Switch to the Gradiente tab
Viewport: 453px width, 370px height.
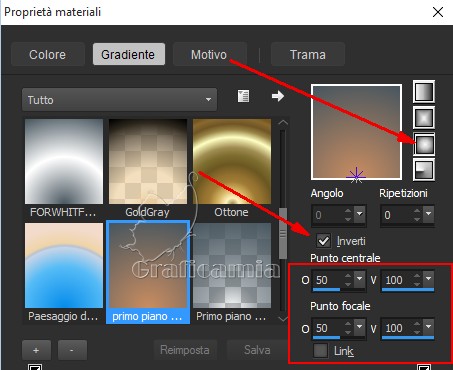pyautogui.click(x=128, y=54)
